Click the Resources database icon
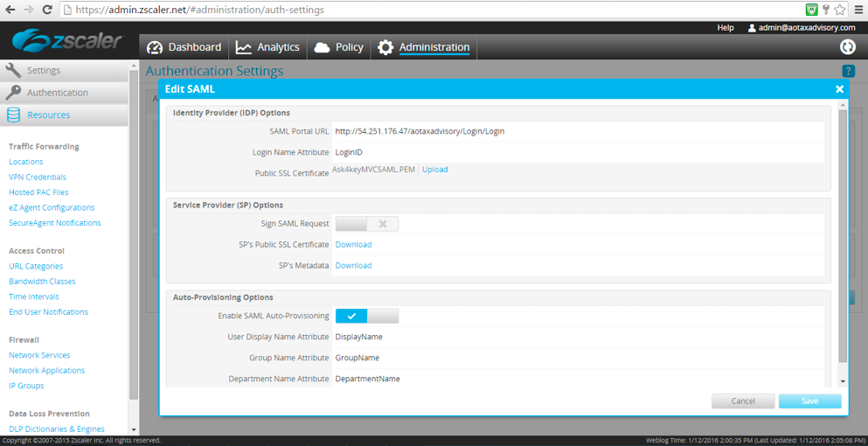This screenshot has width=868, height=446. coord(13,115)
